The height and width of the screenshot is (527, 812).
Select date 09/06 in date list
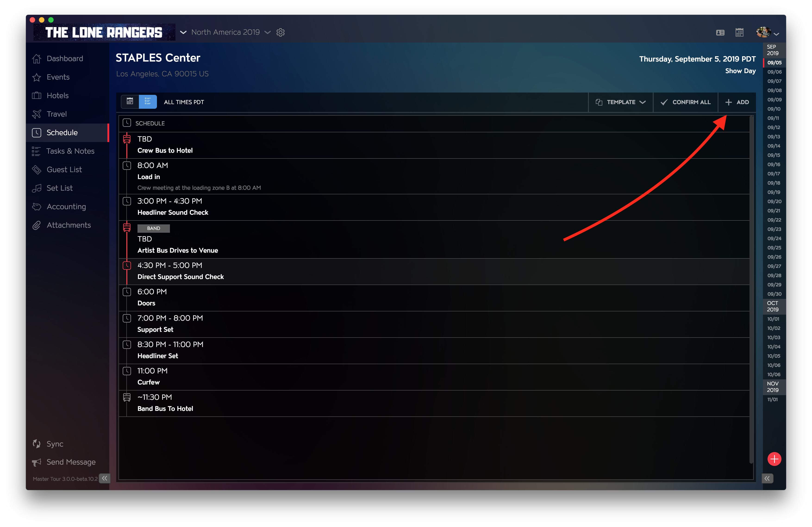click(x=774, y=72)
